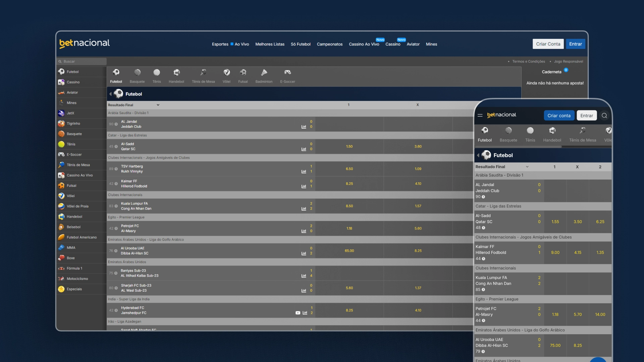The image size is (644, 362).
Task: Open the mobile search magnifier icon
Action: click(604, 116)
